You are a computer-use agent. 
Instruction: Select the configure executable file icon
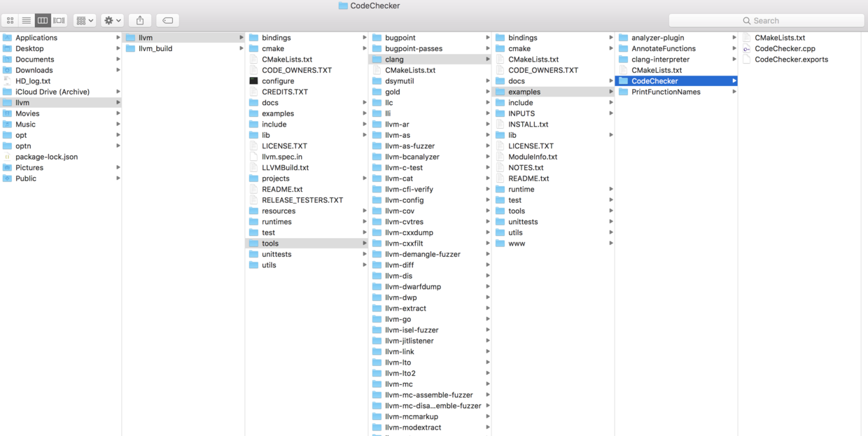253,80
